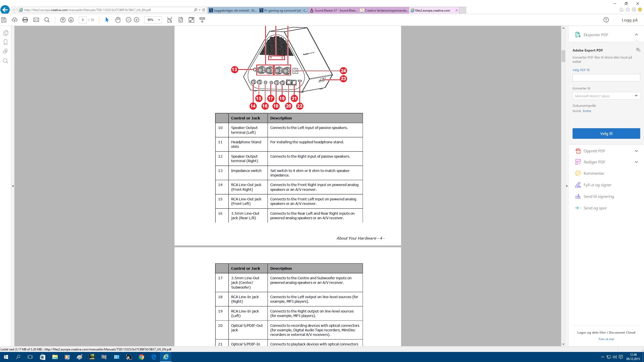The image size is (644, 362).
Task: Refresh the page with reload icon
Action: click(x=204, y=10)
